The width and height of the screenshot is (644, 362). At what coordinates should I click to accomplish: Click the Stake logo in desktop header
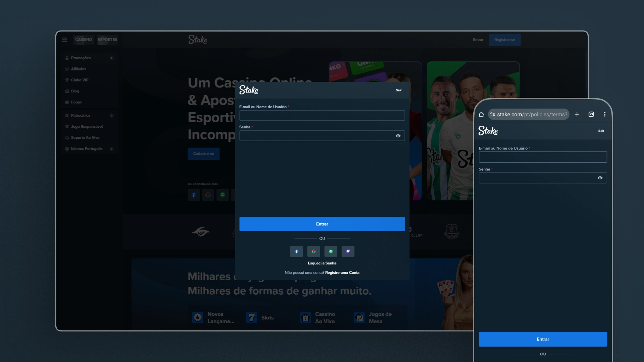tap(198, 40)
